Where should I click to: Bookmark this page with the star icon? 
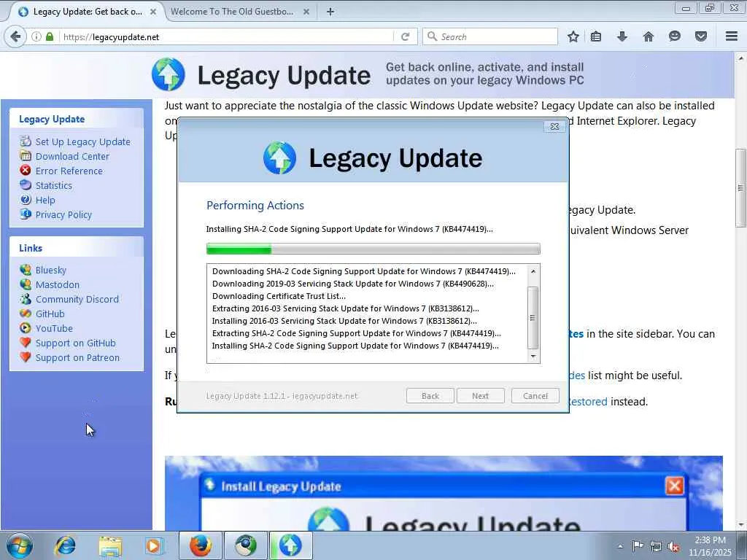point(573,36)
